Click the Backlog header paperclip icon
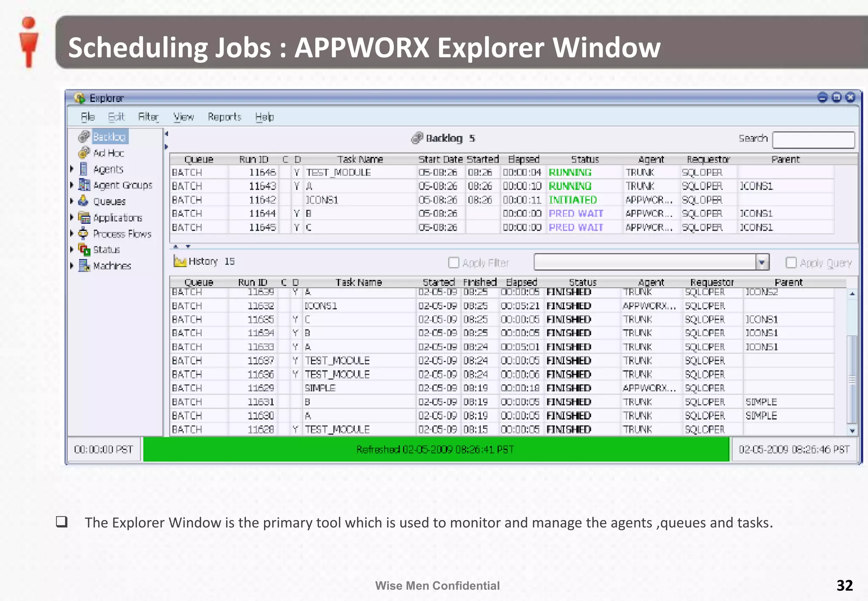The width and height of the screenshot is (868, 601). [x=417, y=138]
